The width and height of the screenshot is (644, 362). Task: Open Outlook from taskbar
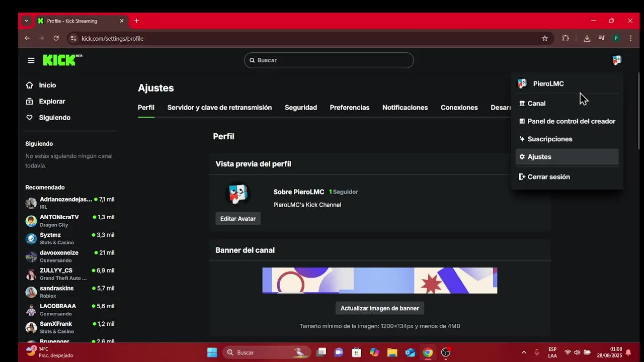click(410, 352)
